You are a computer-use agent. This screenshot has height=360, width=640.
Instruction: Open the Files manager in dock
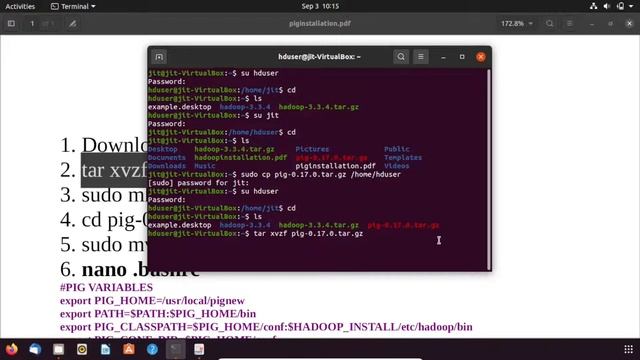(x=58, y=349)
